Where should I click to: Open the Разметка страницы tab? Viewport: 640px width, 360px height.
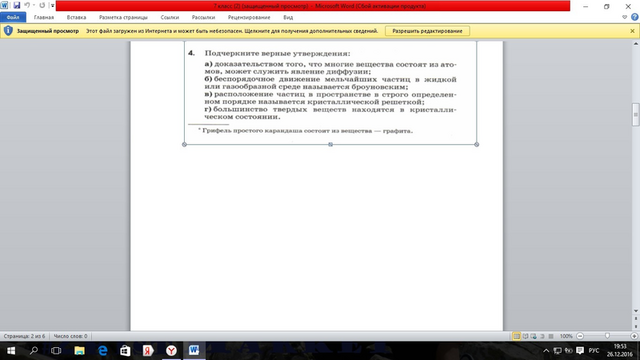point(123,17)
